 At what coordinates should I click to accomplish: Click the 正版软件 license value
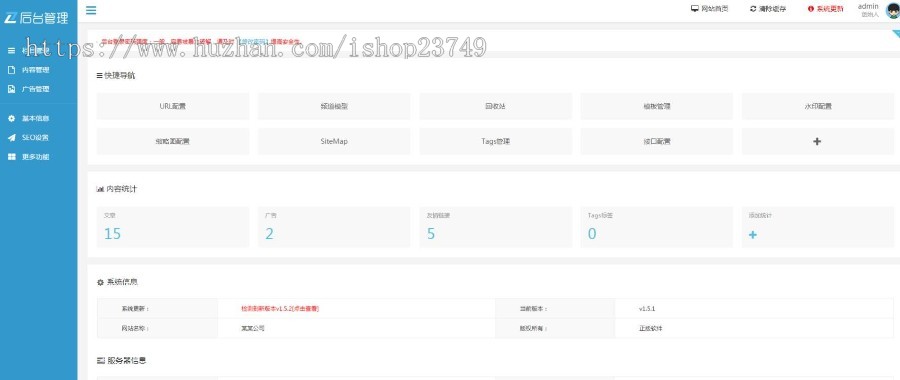coord(650,328)
